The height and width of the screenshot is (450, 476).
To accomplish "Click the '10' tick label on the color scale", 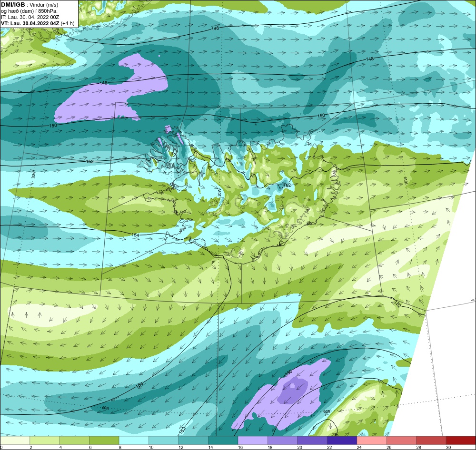I will pos(151,447).
